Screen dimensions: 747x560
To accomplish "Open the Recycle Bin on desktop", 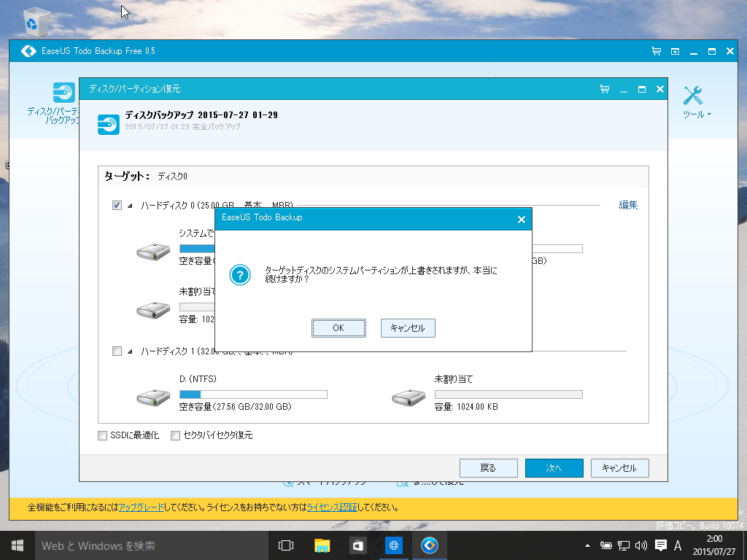I will (36, 21).
